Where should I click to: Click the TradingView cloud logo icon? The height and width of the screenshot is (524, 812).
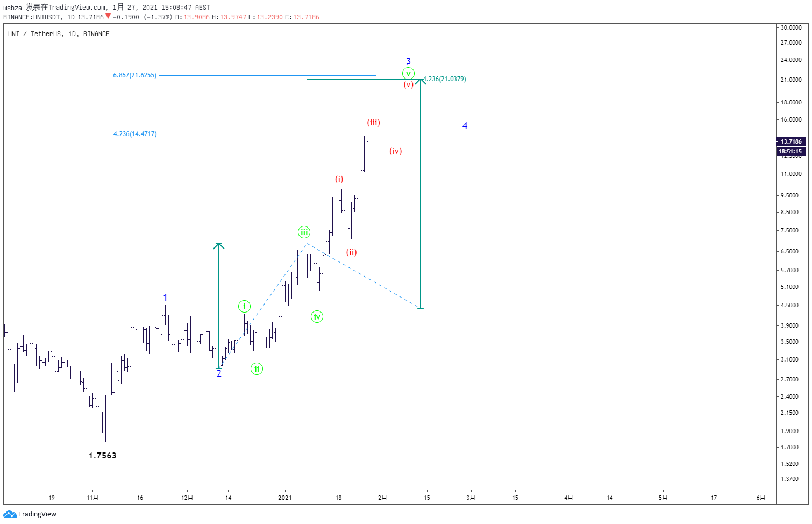[10, 514]
